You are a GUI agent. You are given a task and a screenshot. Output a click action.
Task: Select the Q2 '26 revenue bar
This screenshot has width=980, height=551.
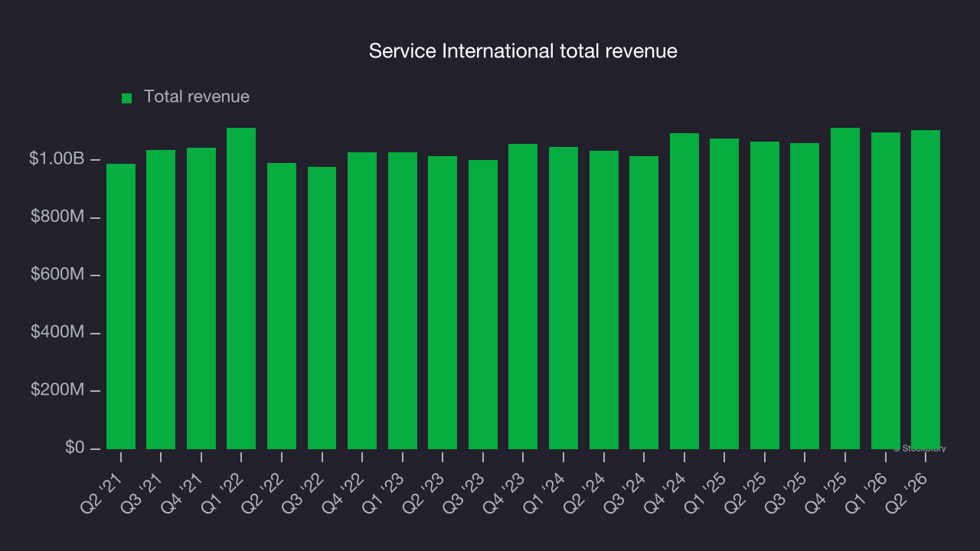pos(926,289)
